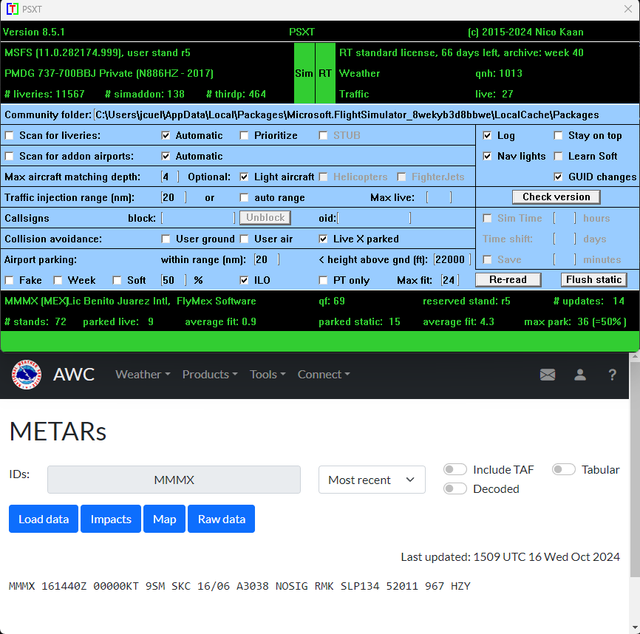This screenshot has height=634, width=640.
Task: Click the Community folder path field
Action: click(x=347, y=115)
